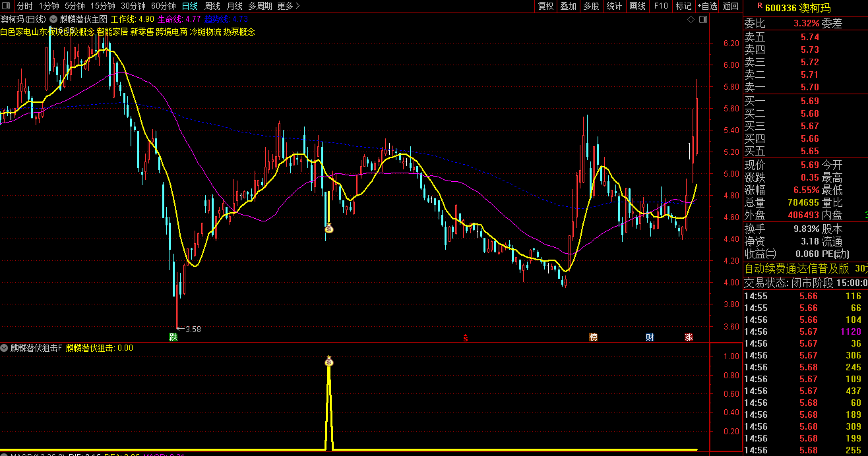Select the 周线 weekly chart tab
This screenshot has height=456, width=868.
click(x=212, y=6)
